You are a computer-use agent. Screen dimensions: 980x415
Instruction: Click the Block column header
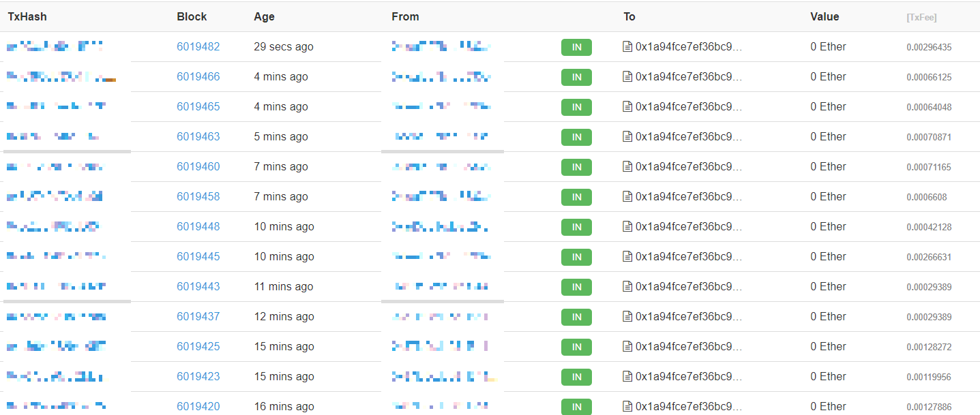pyautogui.click(x=192, y=16)
